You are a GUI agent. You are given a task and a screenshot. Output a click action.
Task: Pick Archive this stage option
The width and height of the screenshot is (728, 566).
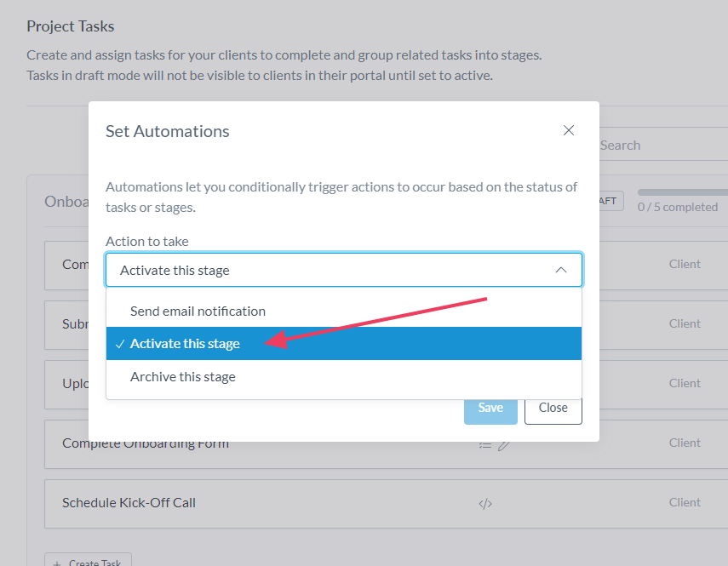point(182,376)
